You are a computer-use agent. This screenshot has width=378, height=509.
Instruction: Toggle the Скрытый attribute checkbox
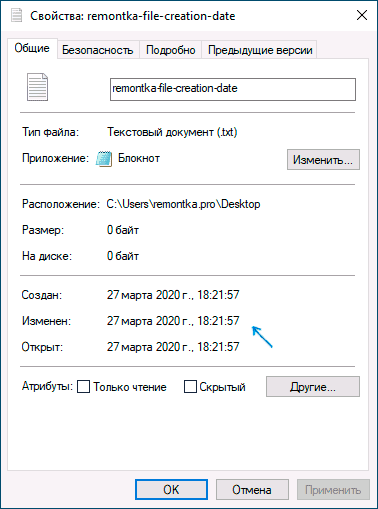tap(190, 387)
